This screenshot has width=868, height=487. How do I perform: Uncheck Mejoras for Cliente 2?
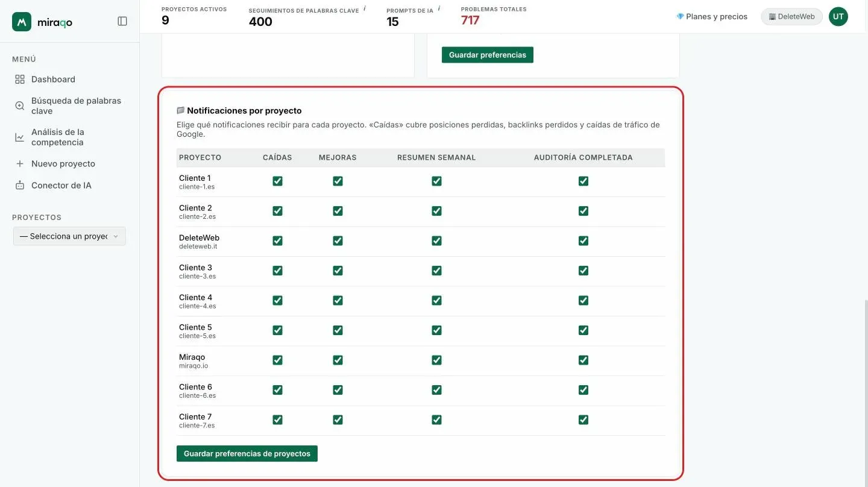tap(338, 211)
